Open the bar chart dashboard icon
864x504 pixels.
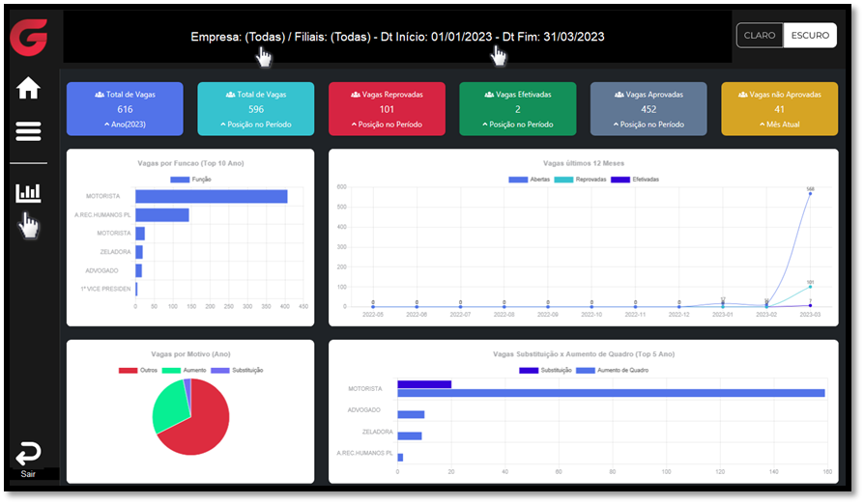tap(28, 192)
